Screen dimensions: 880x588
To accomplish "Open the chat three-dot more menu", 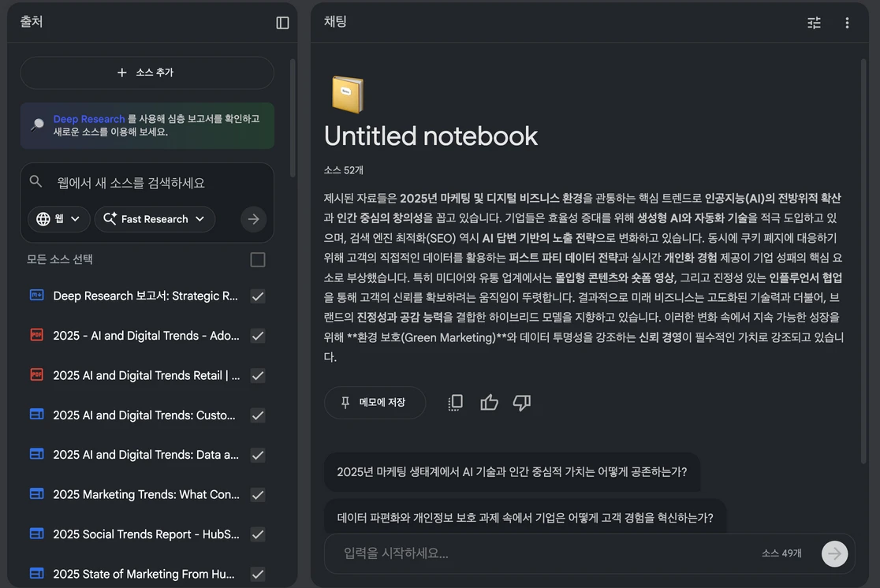I will [847, 23].
